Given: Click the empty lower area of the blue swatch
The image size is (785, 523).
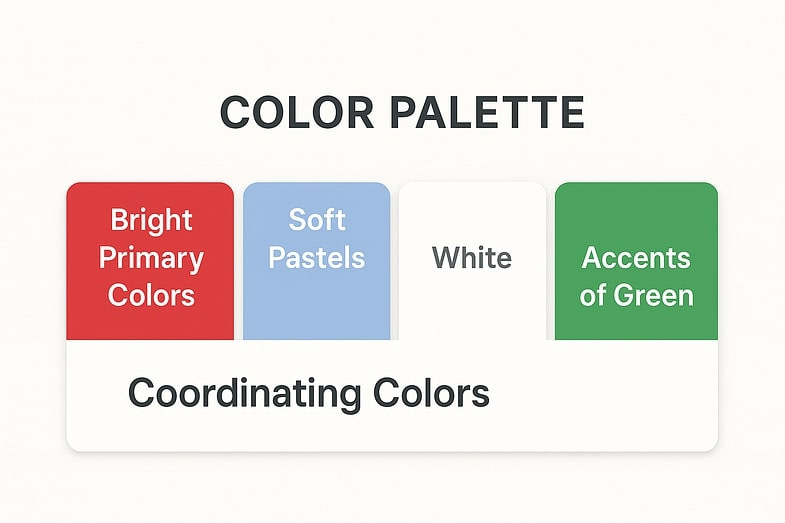Looking at the screenshot, I should coord(316,308).
